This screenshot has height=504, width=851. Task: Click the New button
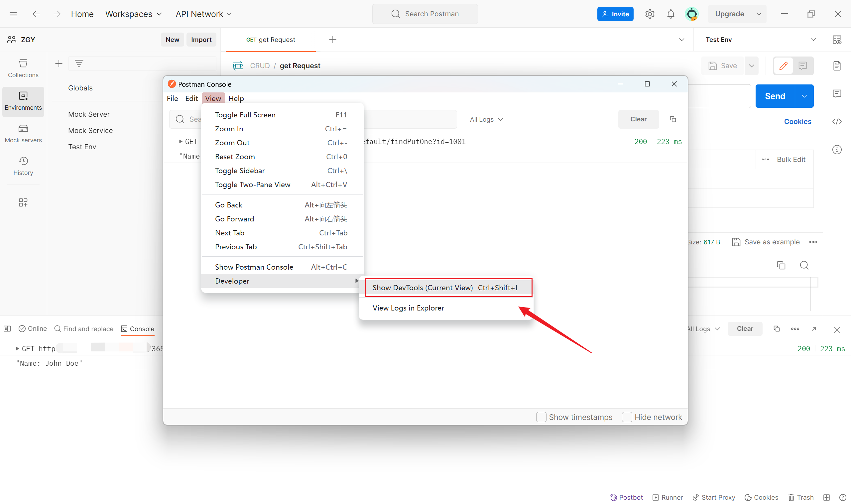[173, 40]
